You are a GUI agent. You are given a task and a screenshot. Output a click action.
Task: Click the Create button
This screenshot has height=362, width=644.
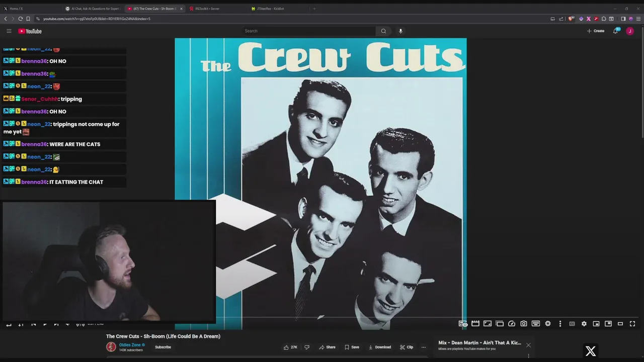(596, 31)
